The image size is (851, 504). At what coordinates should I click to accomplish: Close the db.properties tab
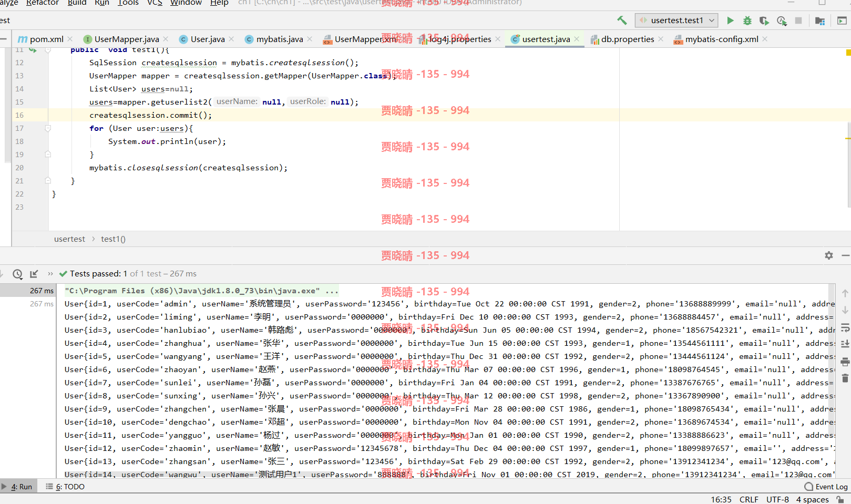661,39
